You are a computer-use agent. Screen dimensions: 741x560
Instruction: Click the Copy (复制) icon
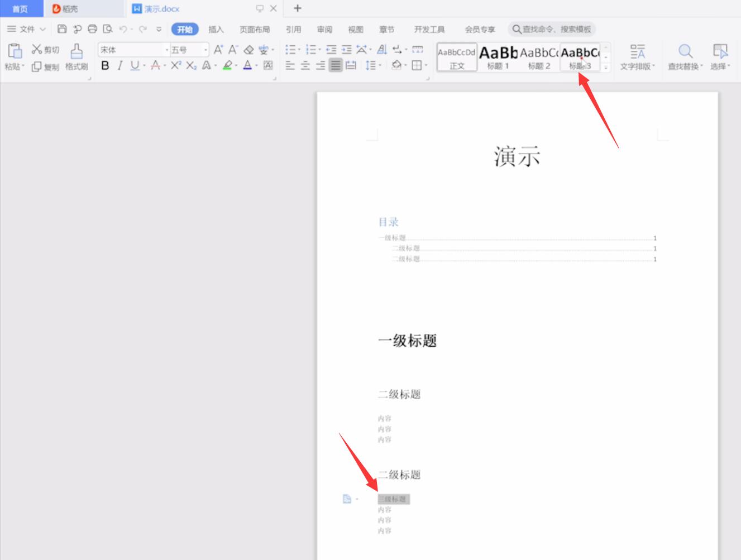click(37, 67)
